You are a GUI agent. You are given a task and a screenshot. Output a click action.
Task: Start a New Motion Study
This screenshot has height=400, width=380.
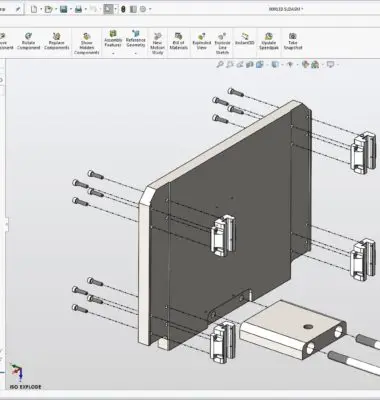(157, 43)
